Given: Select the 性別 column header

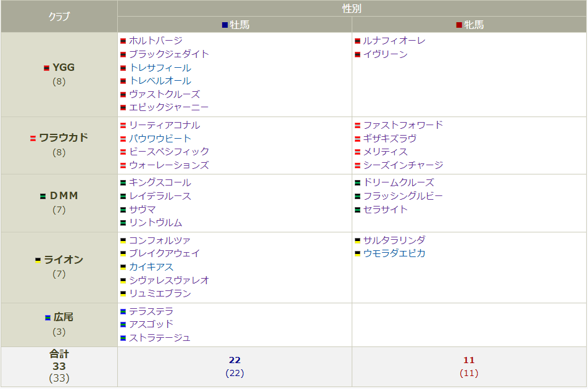Looking at the screenshot, I should 352,8.
